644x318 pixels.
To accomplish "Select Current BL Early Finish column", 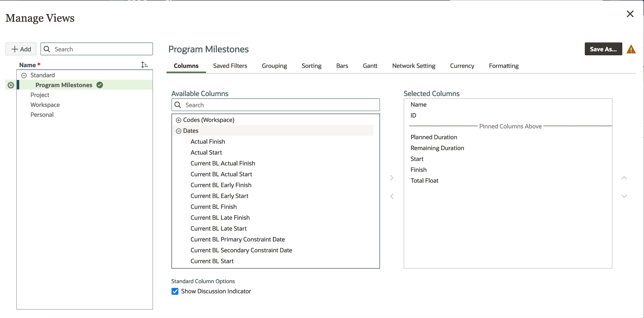I will pyautogui.click(x=221, y=185).
